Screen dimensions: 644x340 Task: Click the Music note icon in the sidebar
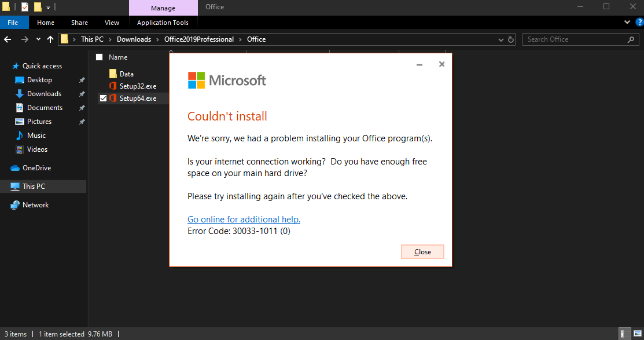tap(19, 136)
